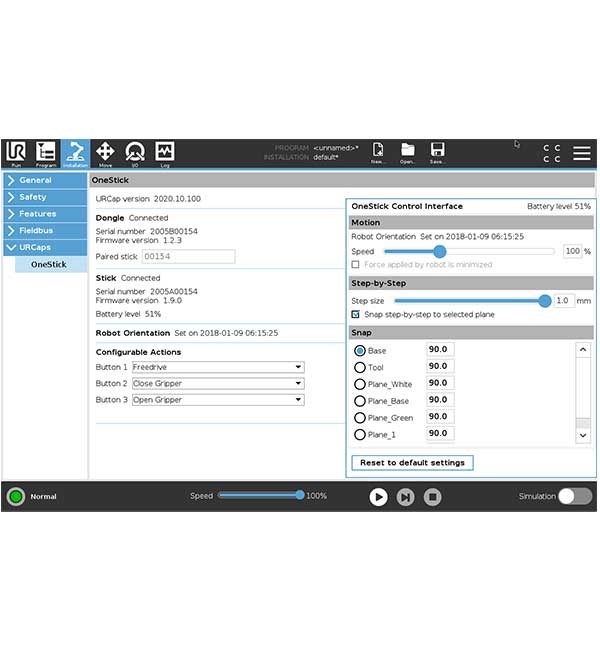Click Reset to default settings
Screen dimensions: 600x650
point(412,463)
